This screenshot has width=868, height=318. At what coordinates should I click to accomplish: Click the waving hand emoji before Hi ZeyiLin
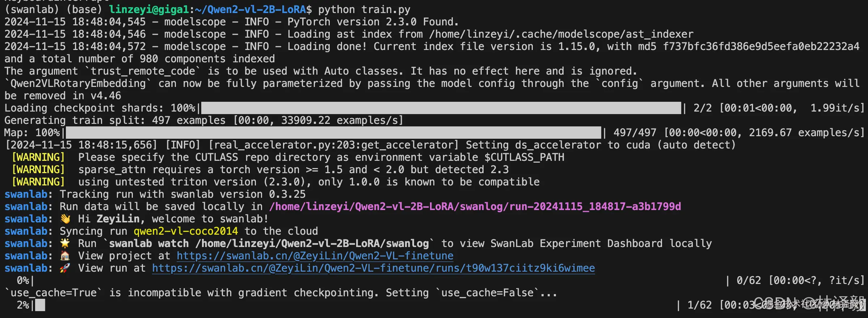[x=65, y=219]
